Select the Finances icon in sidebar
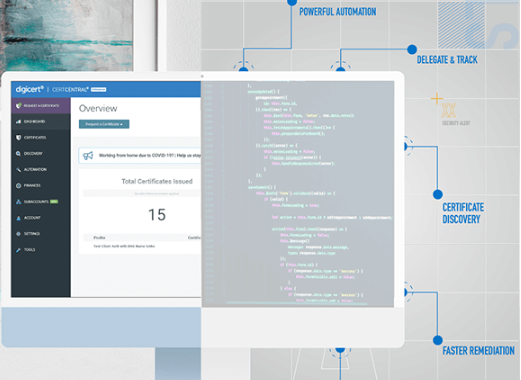 18,186
